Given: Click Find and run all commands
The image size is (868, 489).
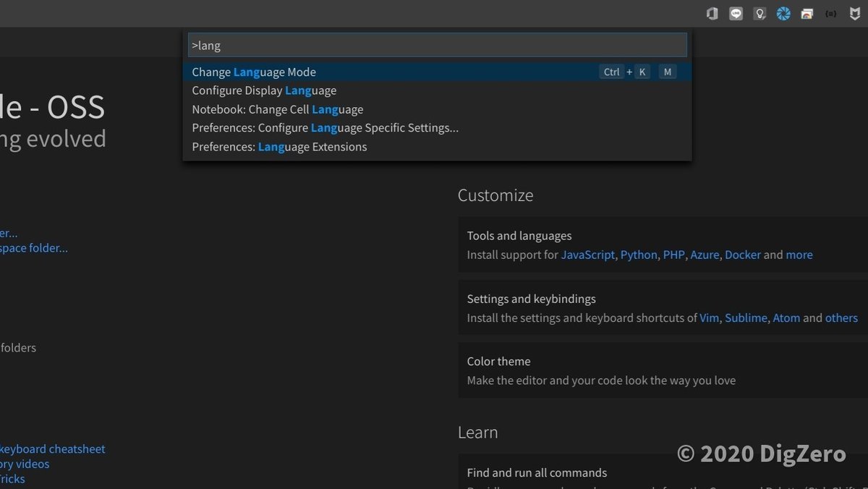Looking at the screenshot, I should point(537,473).
